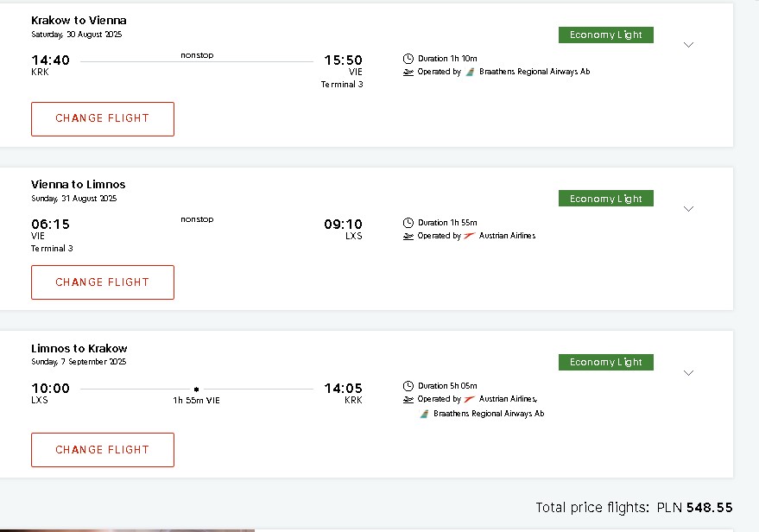Click the Economy Light badge on the Vienna flight
759x532 pixels.
point(606,199)
